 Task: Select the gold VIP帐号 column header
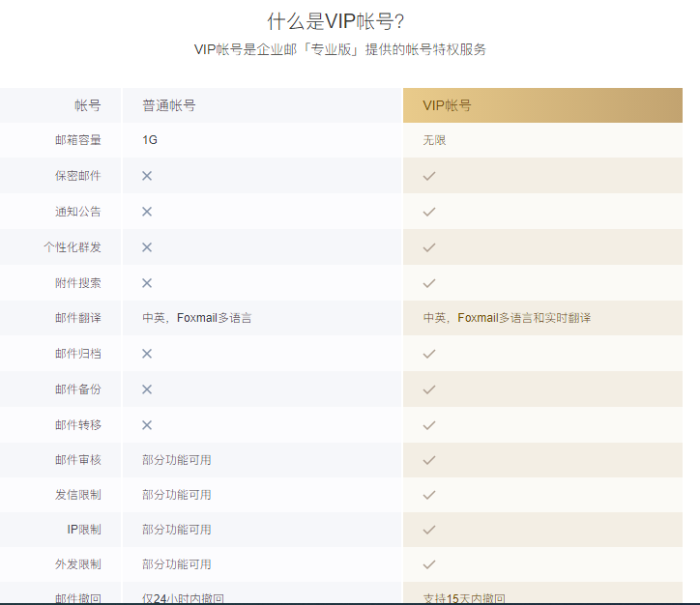pos(542,105)
